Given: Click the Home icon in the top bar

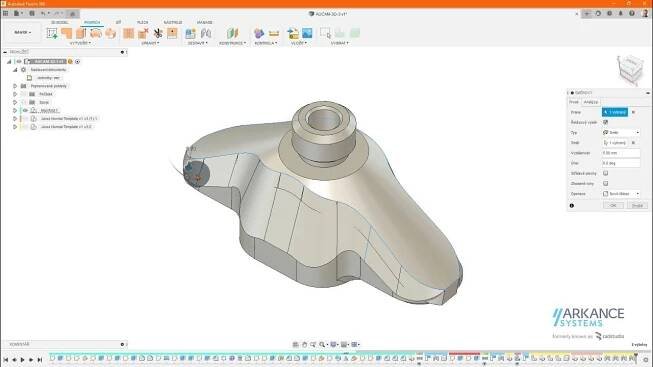Looking at the screenshot, I should tap(72, 13).
